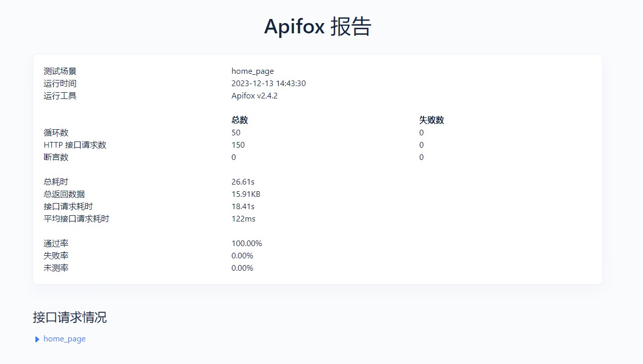Click the 失败数 column header
The image size is (643, 364).
(x=432, y=120)
